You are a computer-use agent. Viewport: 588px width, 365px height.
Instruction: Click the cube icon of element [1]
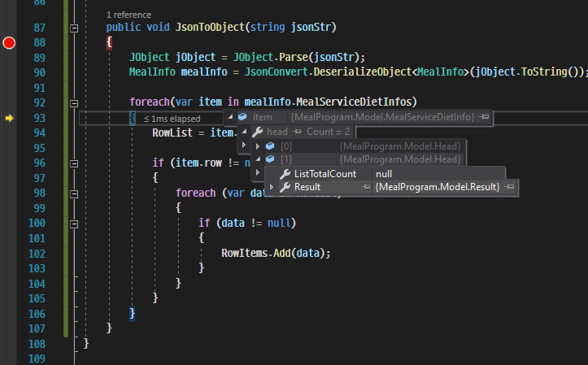pos(270,159)
